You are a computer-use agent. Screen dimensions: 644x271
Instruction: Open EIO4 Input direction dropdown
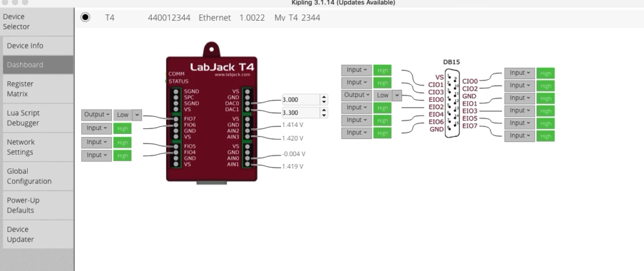[357, 120]
